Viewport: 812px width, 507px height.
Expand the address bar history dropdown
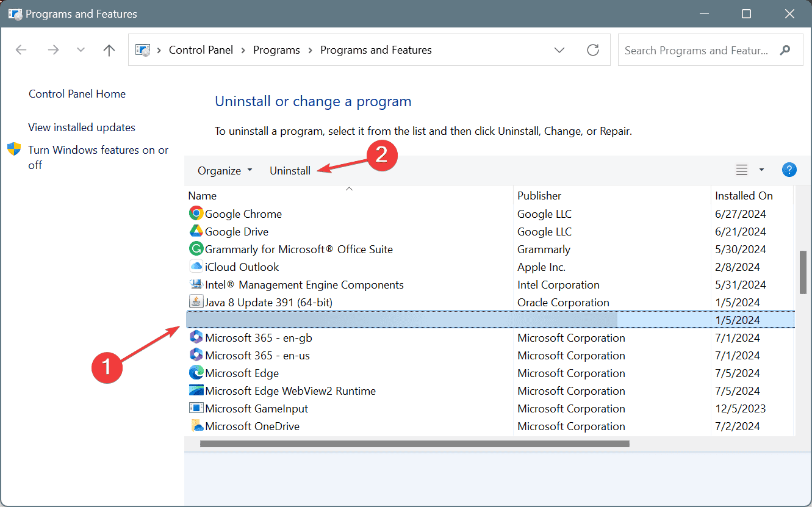tap(559, 50)
